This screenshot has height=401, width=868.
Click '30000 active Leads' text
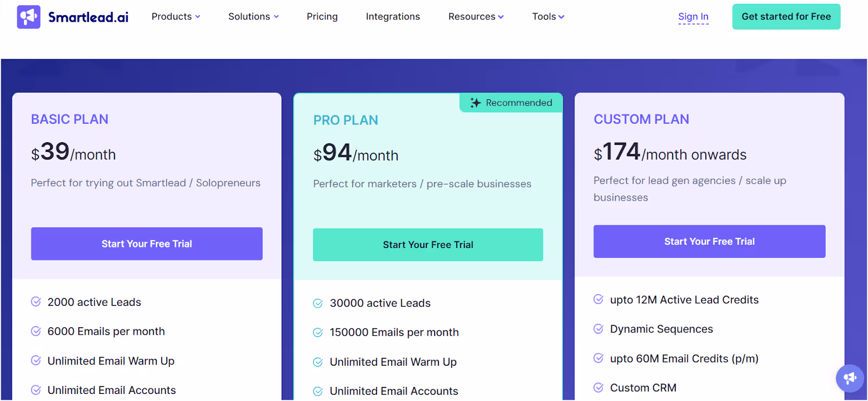(380, 303)
